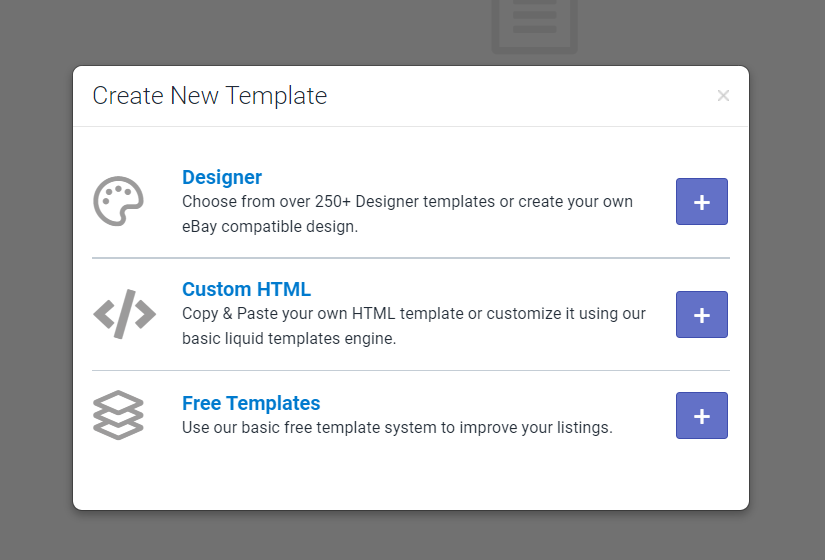Viewport: 825px width, 560px height.
Task: Choose the Free Templates heading link
Action: [251, 403]
